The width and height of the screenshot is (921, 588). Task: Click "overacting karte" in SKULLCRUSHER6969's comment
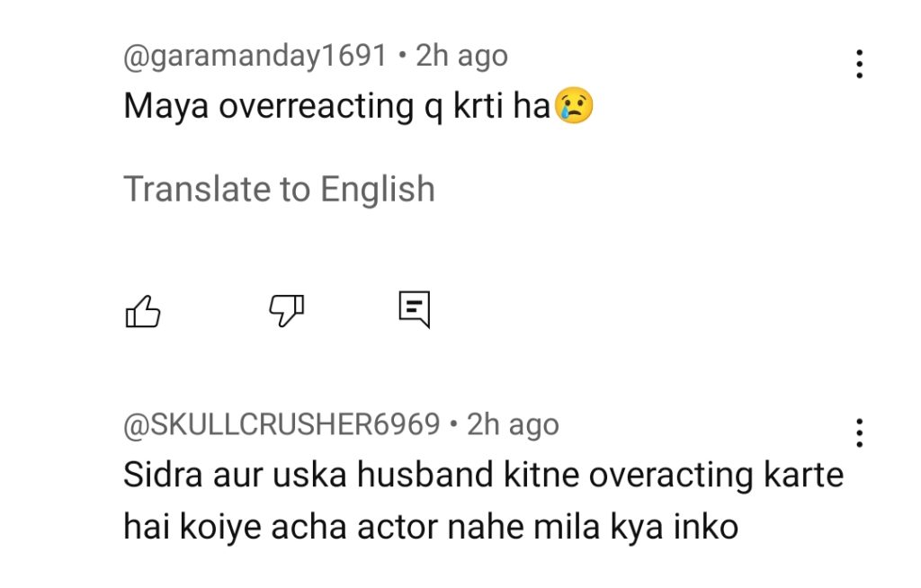click(716, 476)
